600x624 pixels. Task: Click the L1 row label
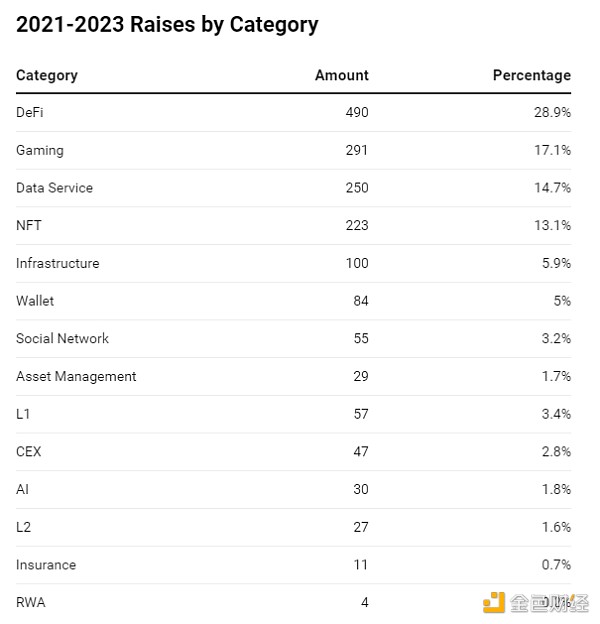click(x=24, y=414)
